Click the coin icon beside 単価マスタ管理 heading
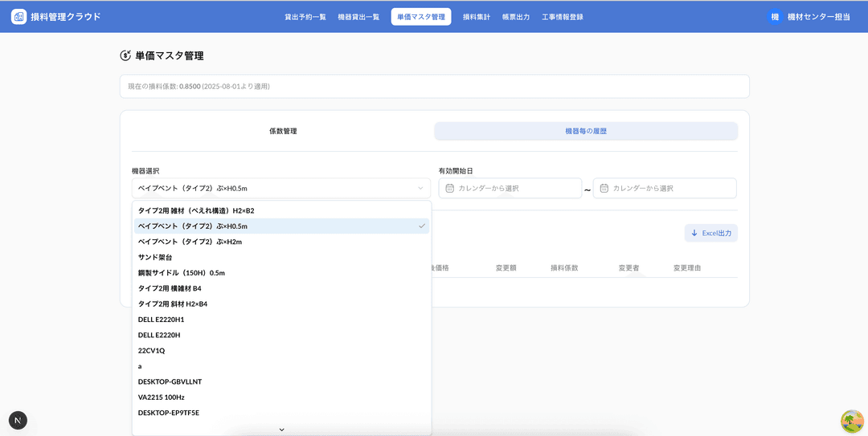Viewport: 868px width, 436px height. coord(125,55)
